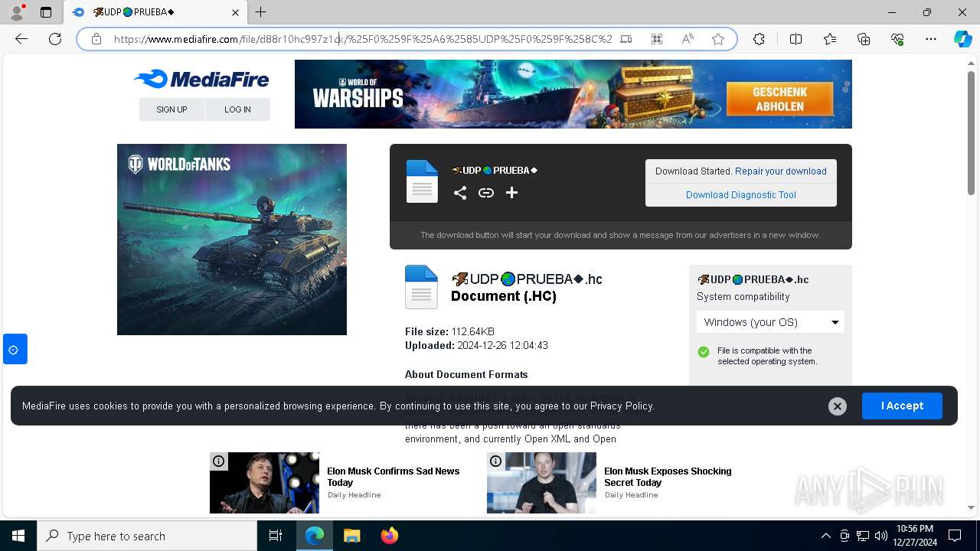
Task: Open Browser essentials heart icon
Action: [897, 39]
